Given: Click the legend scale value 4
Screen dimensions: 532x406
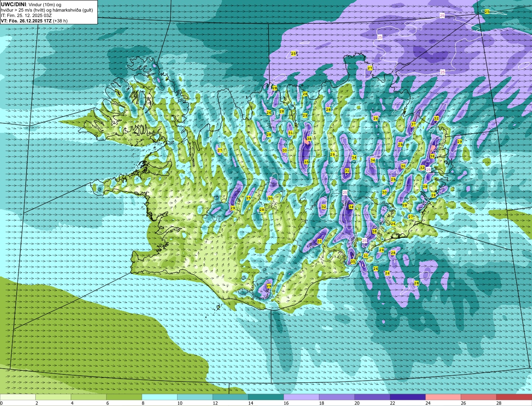Looking at the screenshot, I should pos(72,403).
